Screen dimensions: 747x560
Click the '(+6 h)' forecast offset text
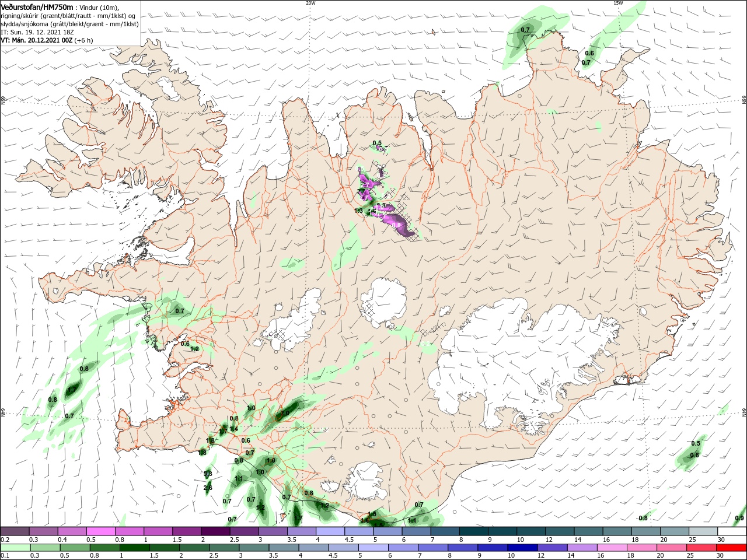click(x=83, y=40)
